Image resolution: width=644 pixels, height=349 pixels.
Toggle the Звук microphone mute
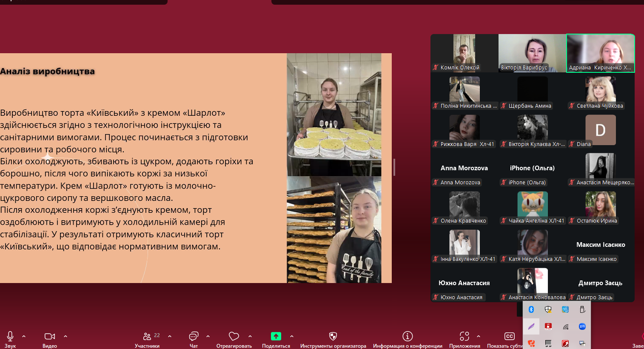click(10, 336)
